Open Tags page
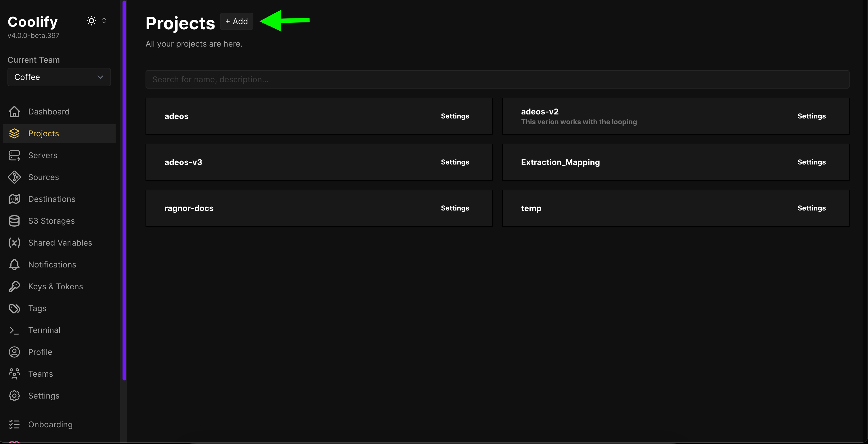The height and width of the screenshot is (444, 868). 59,308
